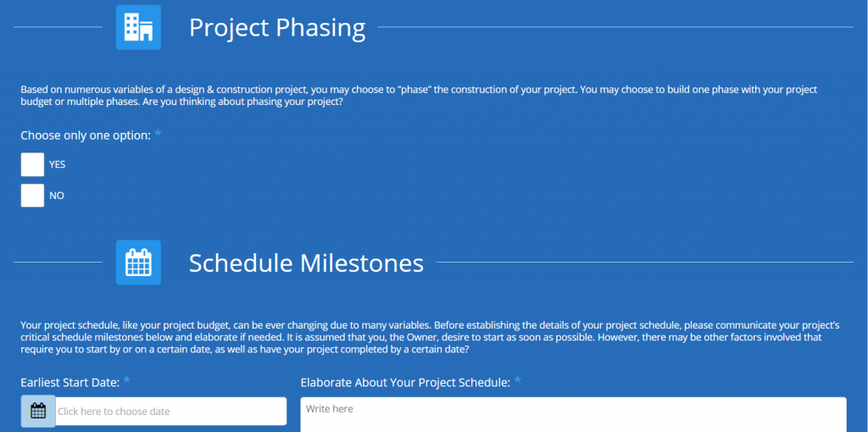Viewport: 868px width, 432px height.
Task: Tick the NO checkbox for phasing
Action: [32, 196]
